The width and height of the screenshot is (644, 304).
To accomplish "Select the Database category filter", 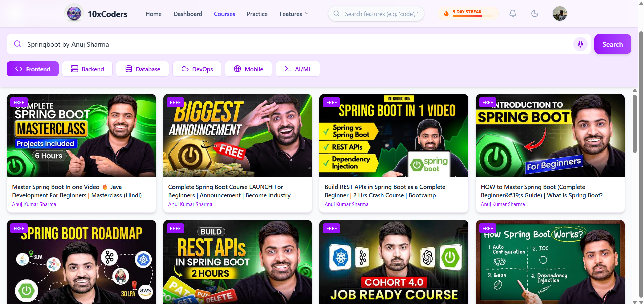I will 143,69.
